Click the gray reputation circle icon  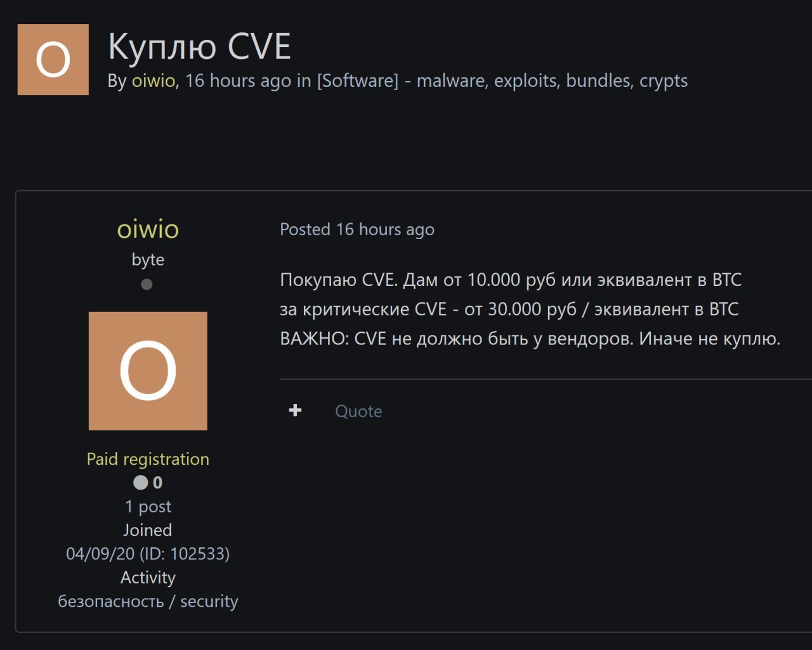point(140,483)
